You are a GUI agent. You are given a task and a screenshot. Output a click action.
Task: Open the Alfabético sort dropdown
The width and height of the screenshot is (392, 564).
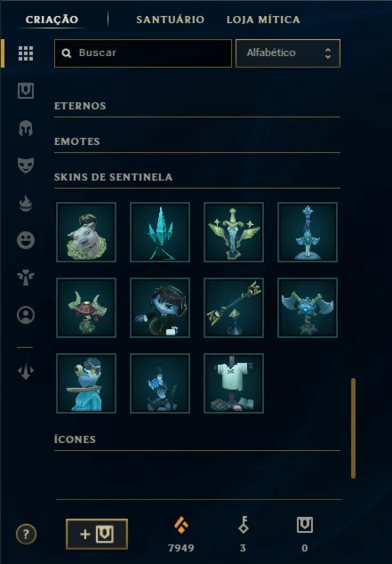pos(288,53)
